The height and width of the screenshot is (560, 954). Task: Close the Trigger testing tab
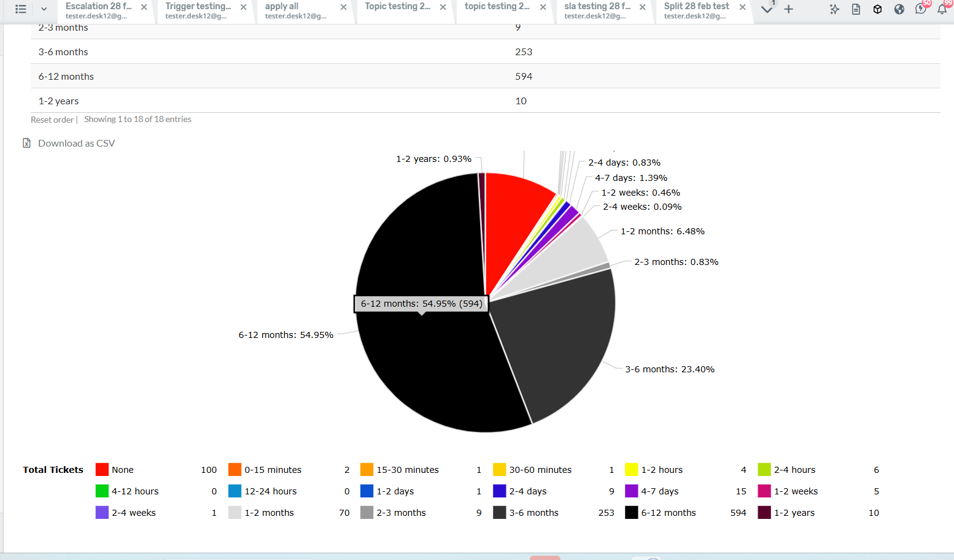coord(244,7)
